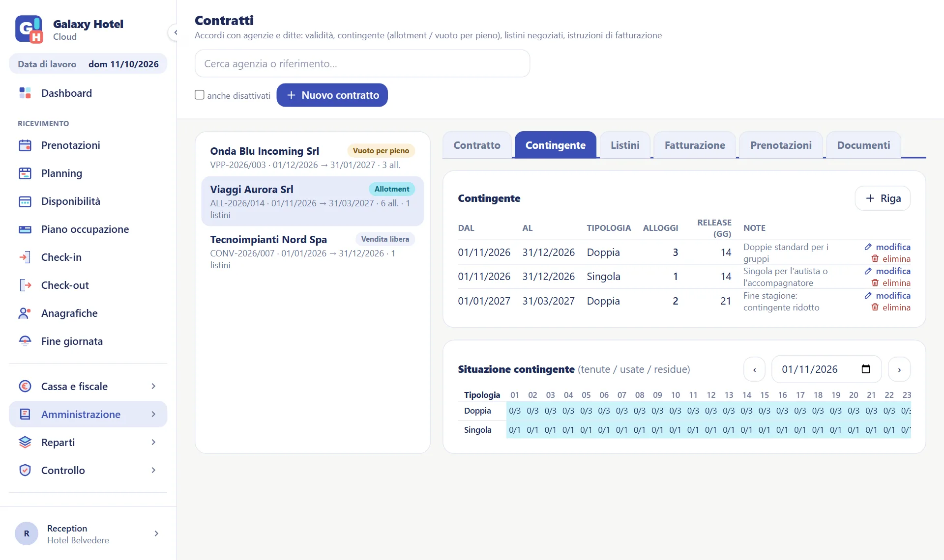Image resolution: width=944 pixels, height=560 pixels.
Task: Click the Disponibilità icon
Action: tap(25, 201)
